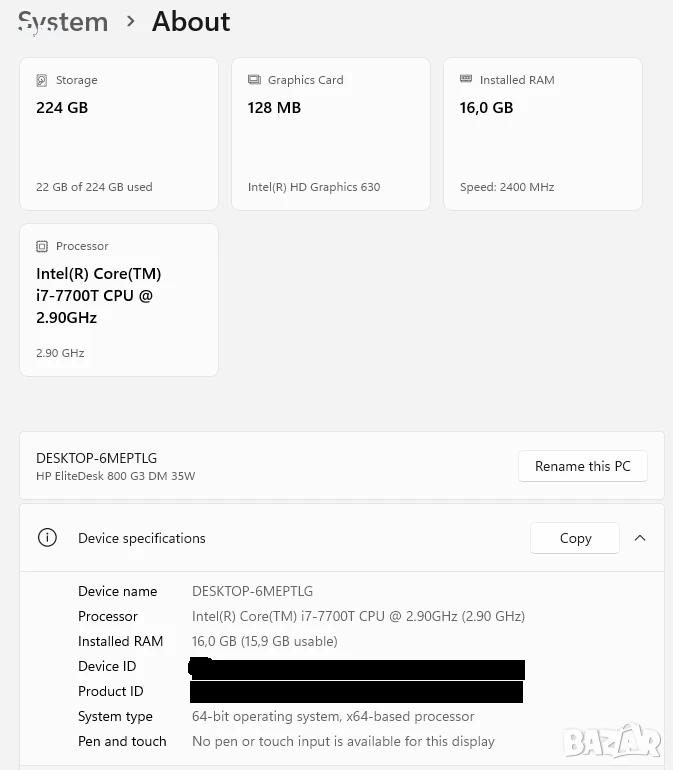Screen dimensions: 673x770
Task: Click the breadcrumb chevron after System
Action: 130,21
